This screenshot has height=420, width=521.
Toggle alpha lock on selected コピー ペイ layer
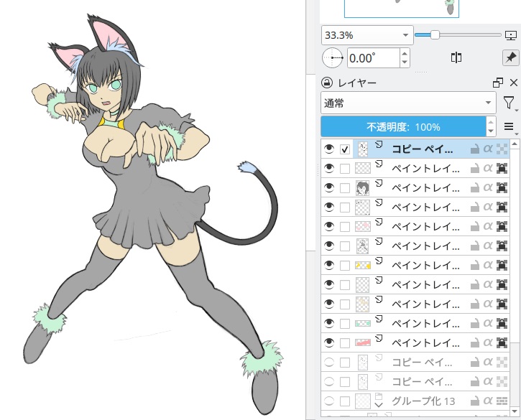(x=489, y=149)
